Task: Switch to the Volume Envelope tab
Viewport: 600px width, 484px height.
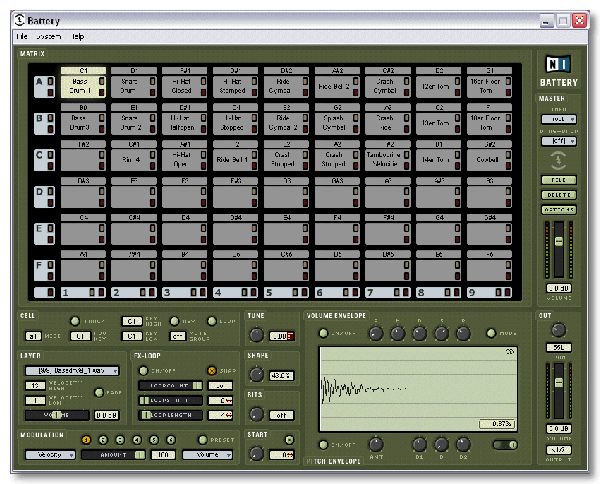Action: pos(336,316)
